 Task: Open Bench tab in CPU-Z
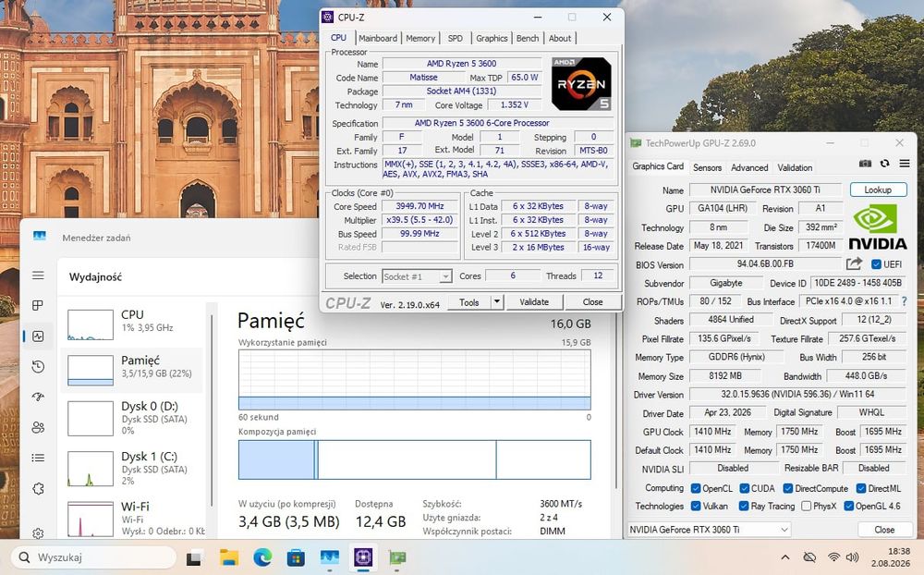[528, 38]
